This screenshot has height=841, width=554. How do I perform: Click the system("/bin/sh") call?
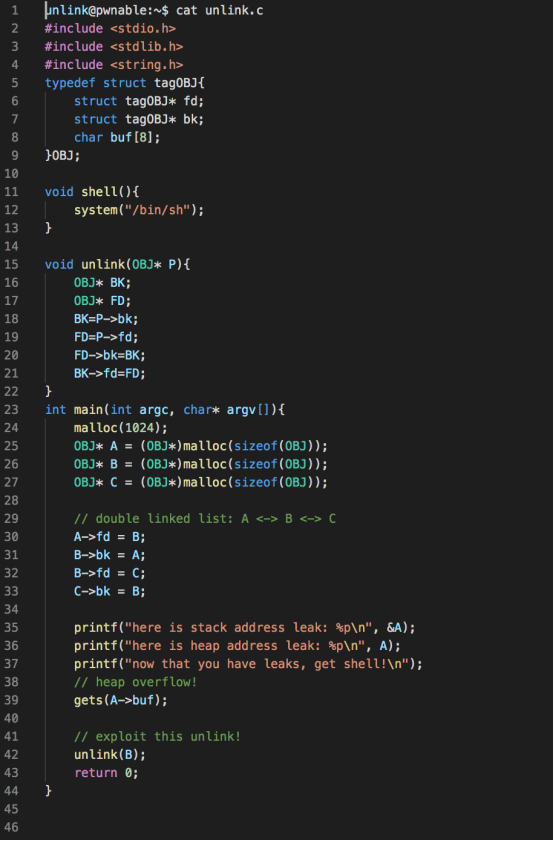tap(139, 210)
